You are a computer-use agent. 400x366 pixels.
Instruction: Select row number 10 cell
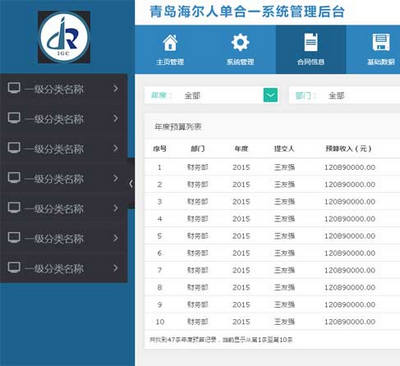tap(160, 322)
